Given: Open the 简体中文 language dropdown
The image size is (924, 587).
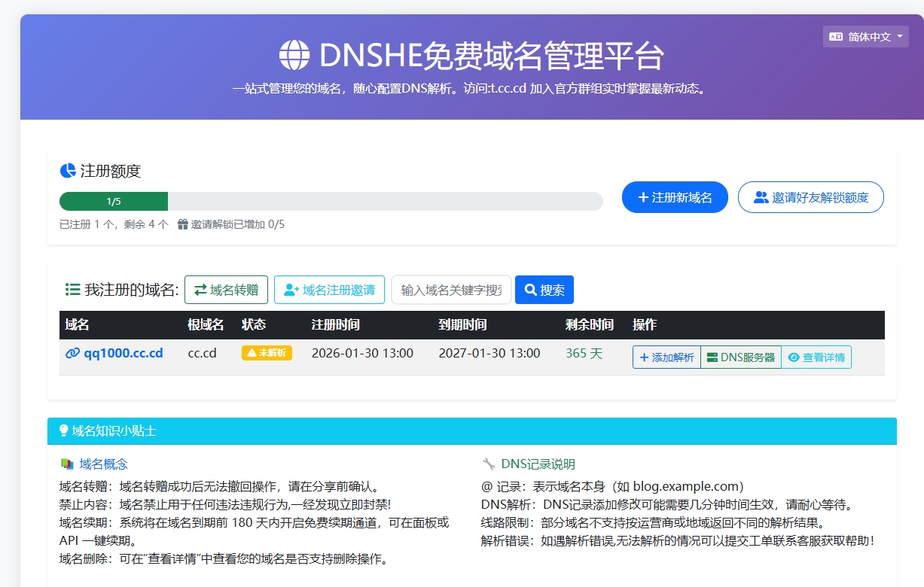Looking at the screenshot, I should pyautogui.click(x=865, y=36).
